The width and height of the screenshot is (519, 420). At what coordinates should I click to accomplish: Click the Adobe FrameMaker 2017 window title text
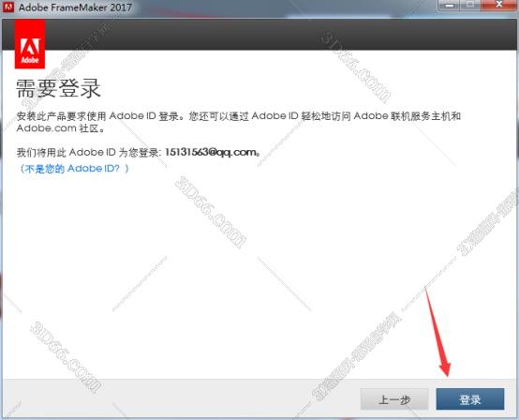point(75,7)
